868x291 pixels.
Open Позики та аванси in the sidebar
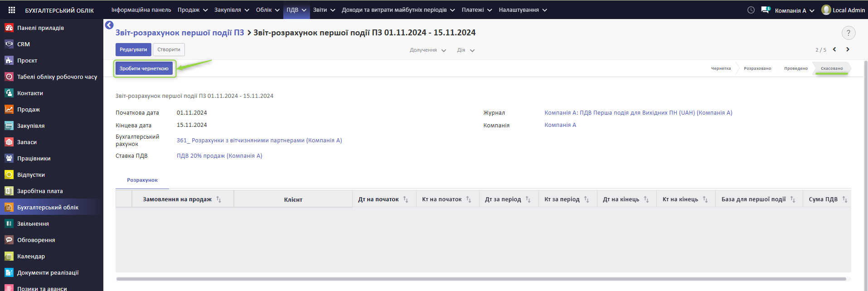[x=42, y=288]
